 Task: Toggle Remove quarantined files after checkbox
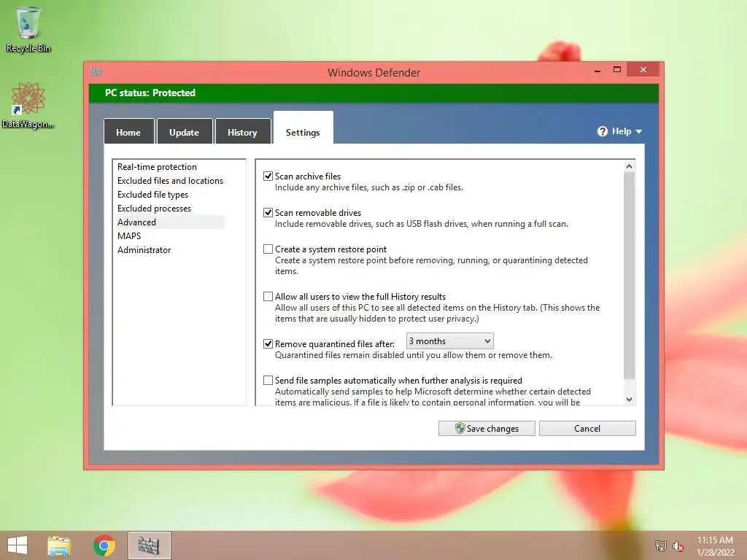[268, 344]
